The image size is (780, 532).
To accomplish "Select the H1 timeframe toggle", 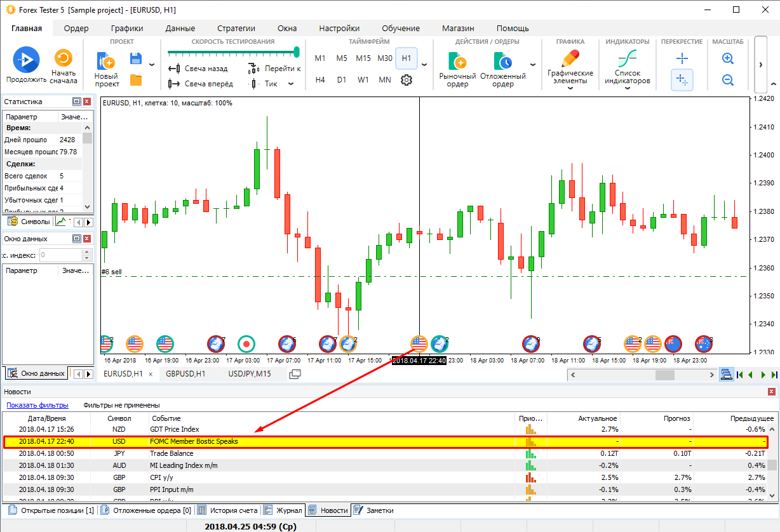I will [407, 58].
